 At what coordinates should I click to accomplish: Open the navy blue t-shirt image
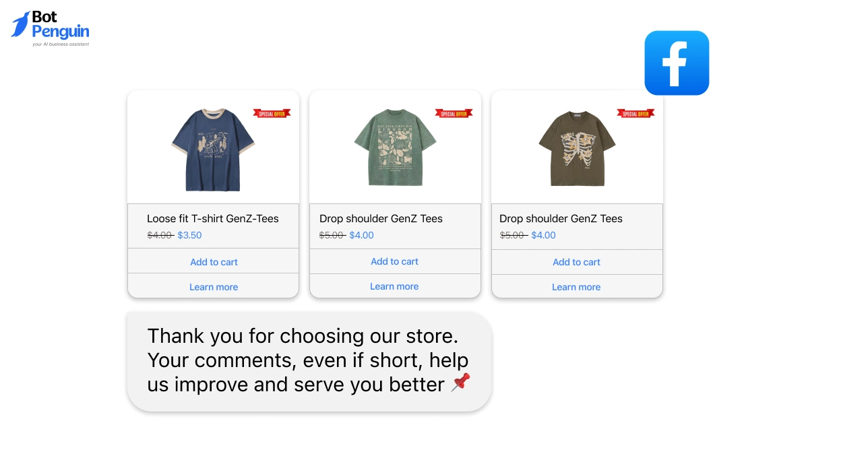click(212, 150)
